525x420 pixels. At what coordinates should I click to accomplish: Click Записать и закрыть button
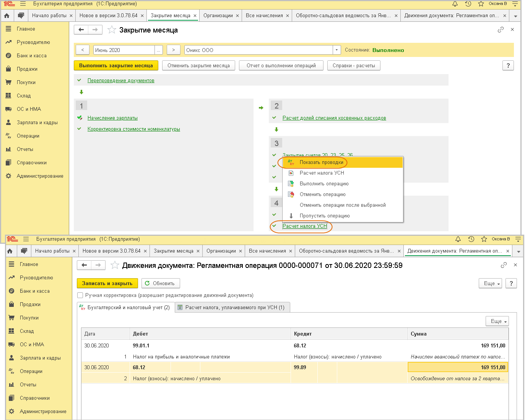(x=107, y=283)
